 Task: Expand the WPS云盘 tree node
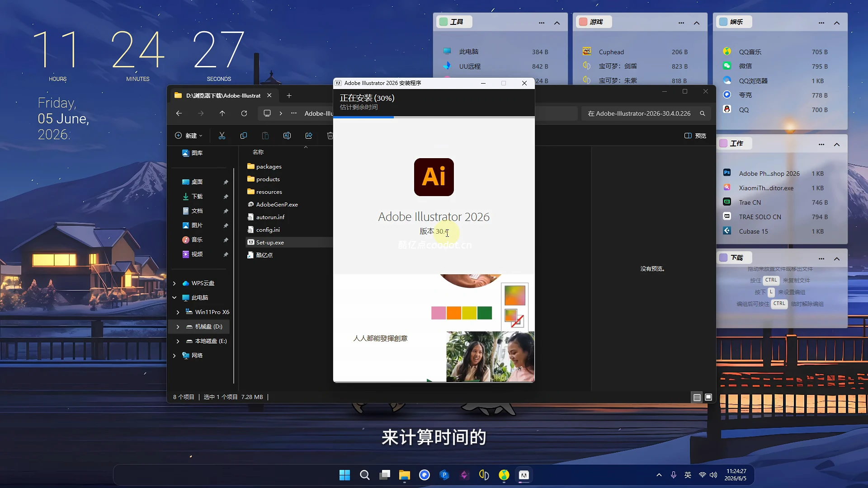(175, 283)
